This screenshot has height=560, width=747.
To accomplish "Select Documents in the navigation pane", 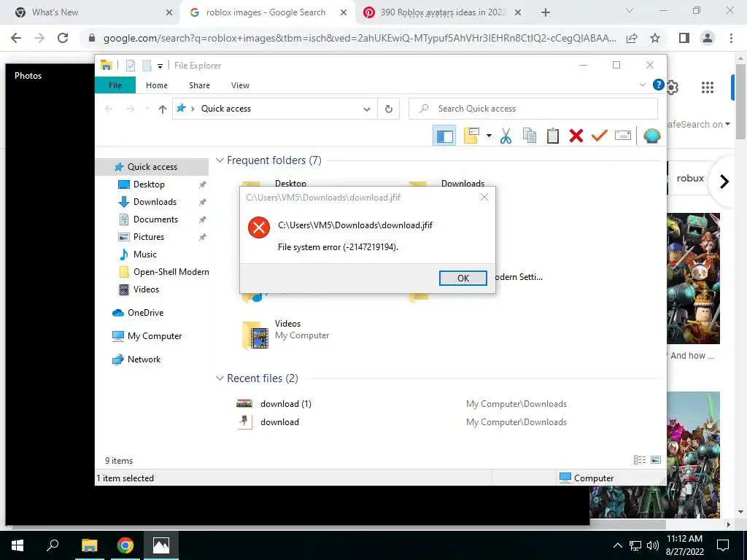I will pyautogui.click(x=155, y=219).
